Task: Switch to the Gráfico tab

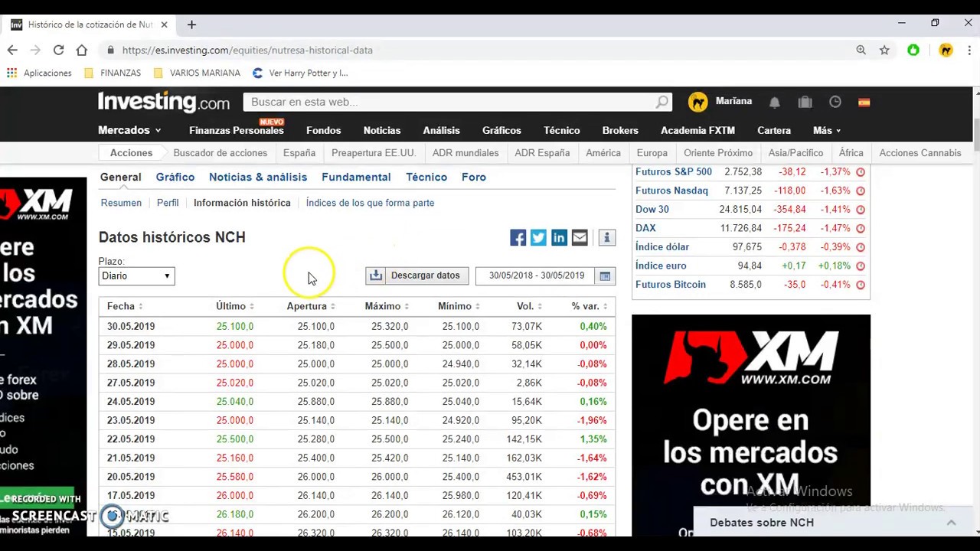Action: pos(175,177)
